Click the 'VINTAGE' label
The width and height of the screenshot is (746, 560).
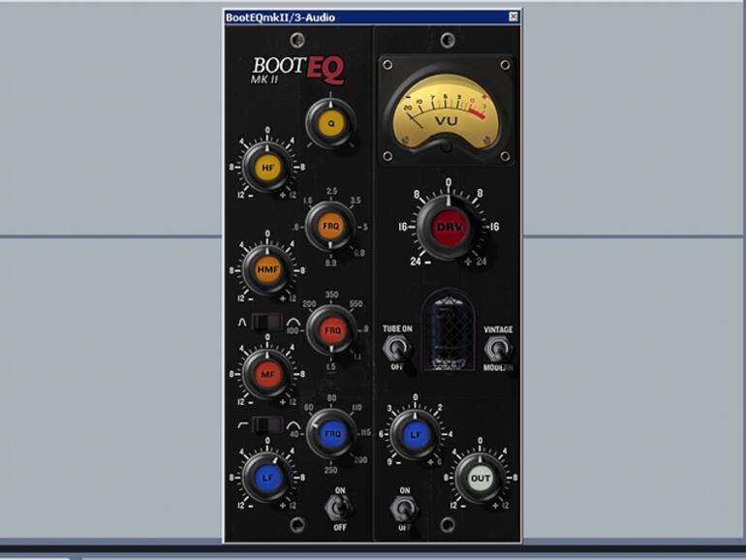[x=498, y=329]
